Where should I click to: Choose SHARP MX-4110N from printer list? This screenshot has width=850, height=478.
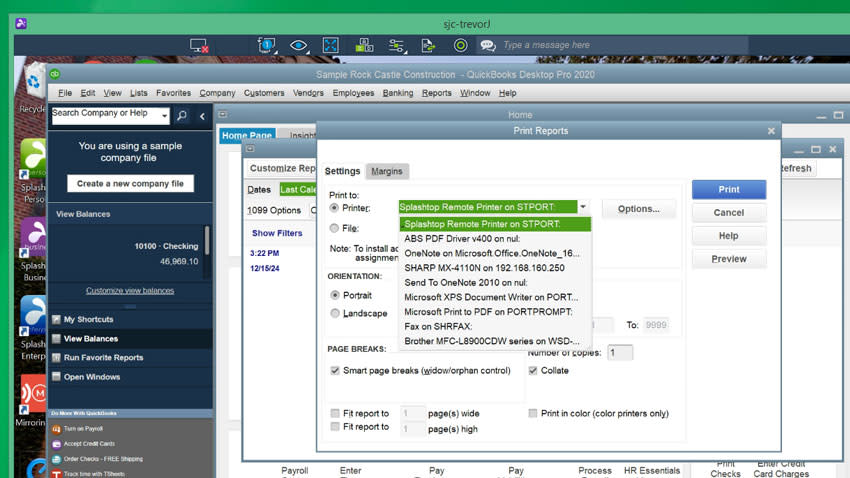484,268
